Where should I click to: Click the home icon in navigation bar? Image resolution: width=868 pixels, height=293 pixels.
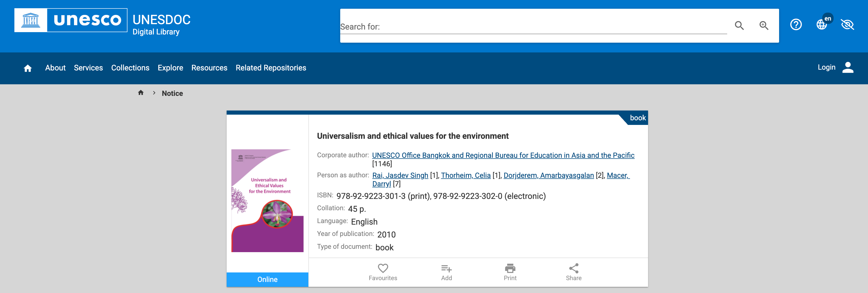pyautogui.click(x=28, y=68)
